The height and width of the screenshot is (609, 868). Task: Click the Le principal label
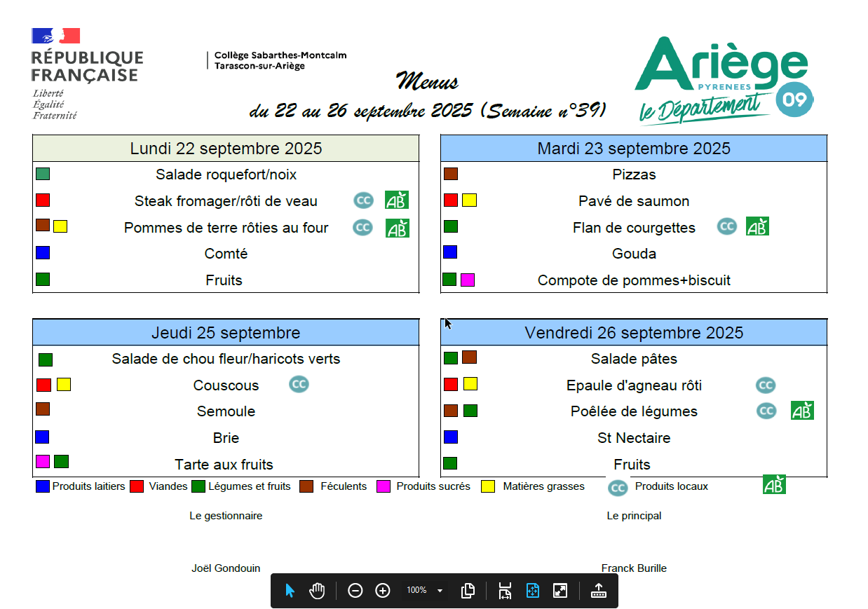(x=634, y=516)
